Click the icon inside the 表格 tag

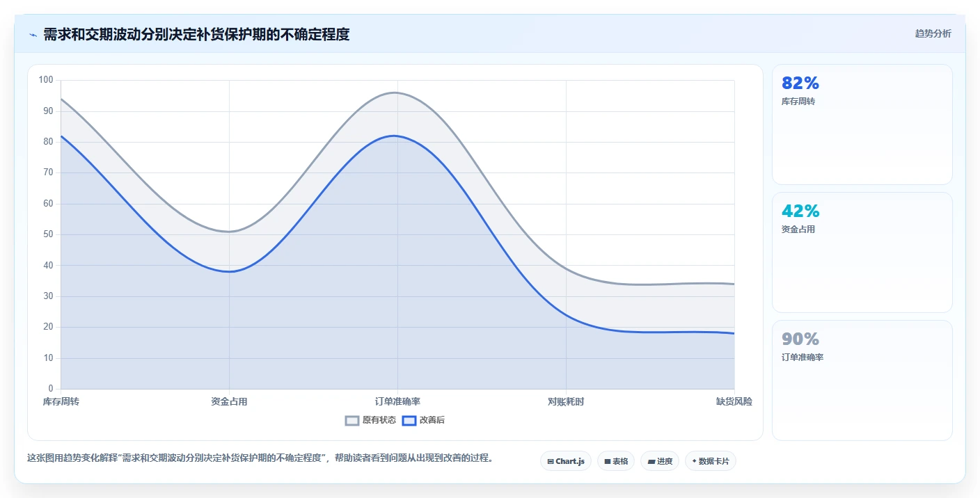coord(608,461)
